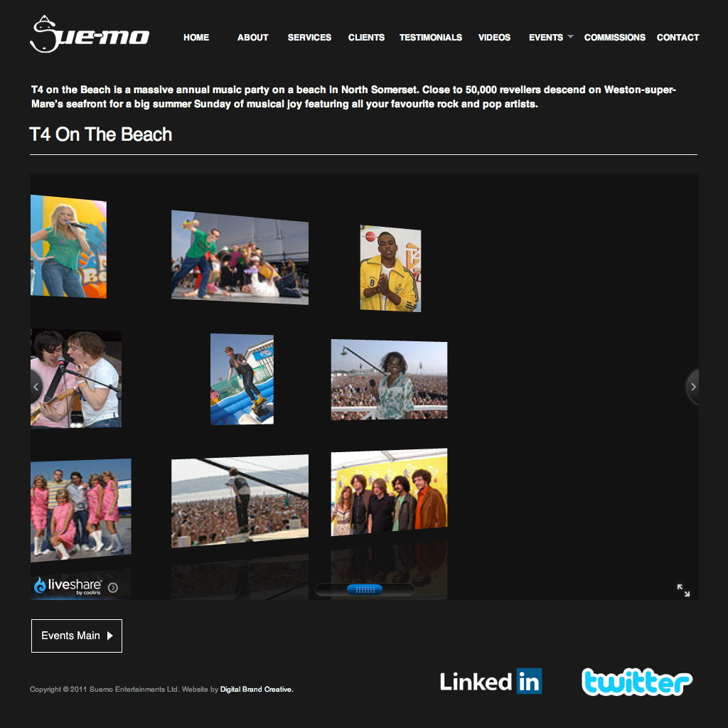Open the Twitter page
This screenshot has height=728, width=728.
click(636, 682)
